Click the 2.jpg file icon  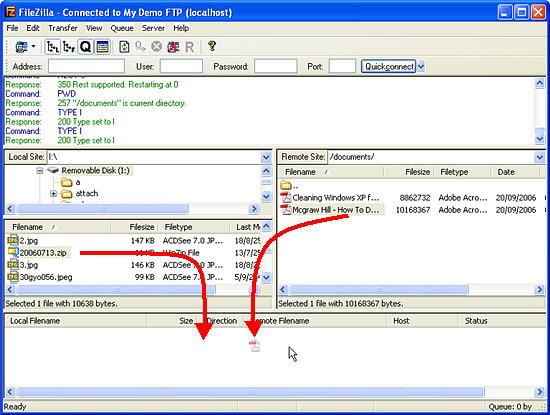click(x=13, y=240)
